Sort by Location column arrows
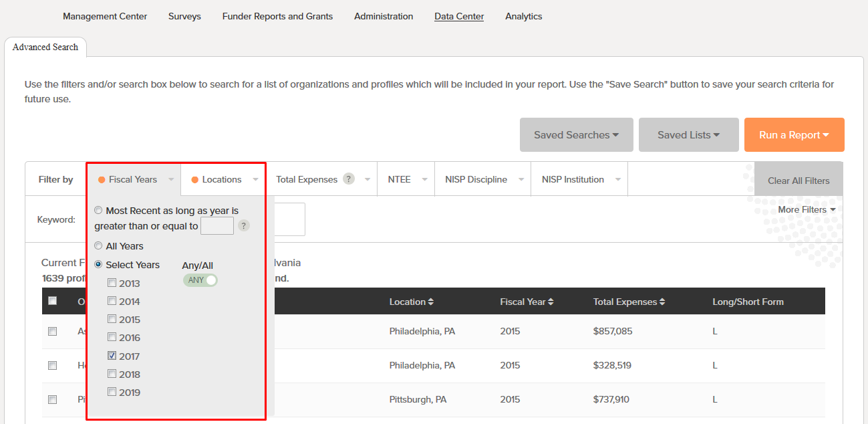 point(431,302)
